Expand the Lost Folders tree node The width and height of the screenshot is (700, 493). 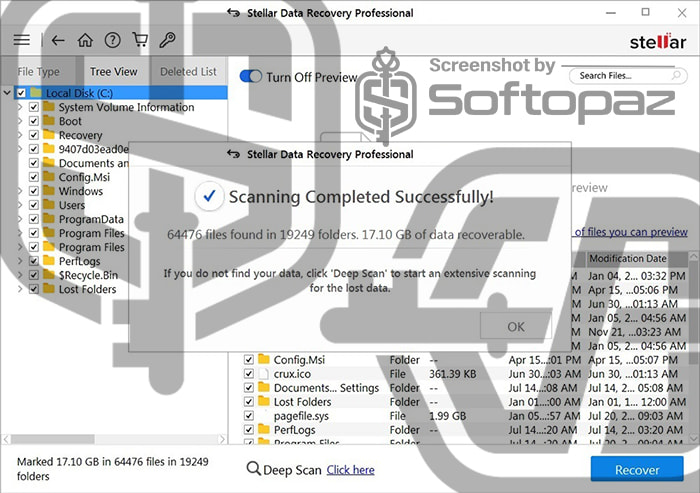[x=20, y=289]
